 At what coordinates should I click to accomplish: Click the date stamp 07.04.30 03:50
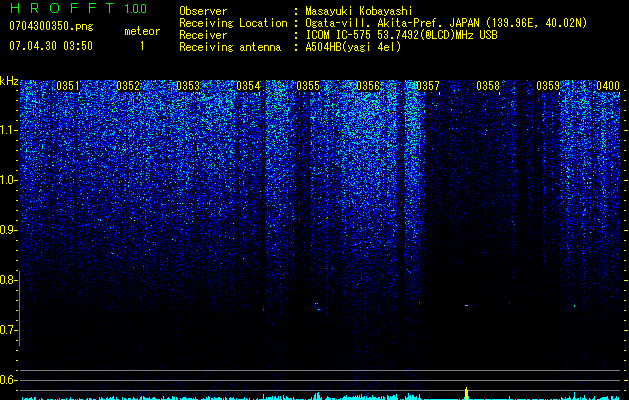click(51, 46)
